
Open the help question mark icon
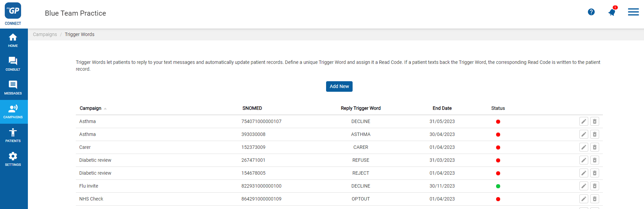tap(591, 12)
